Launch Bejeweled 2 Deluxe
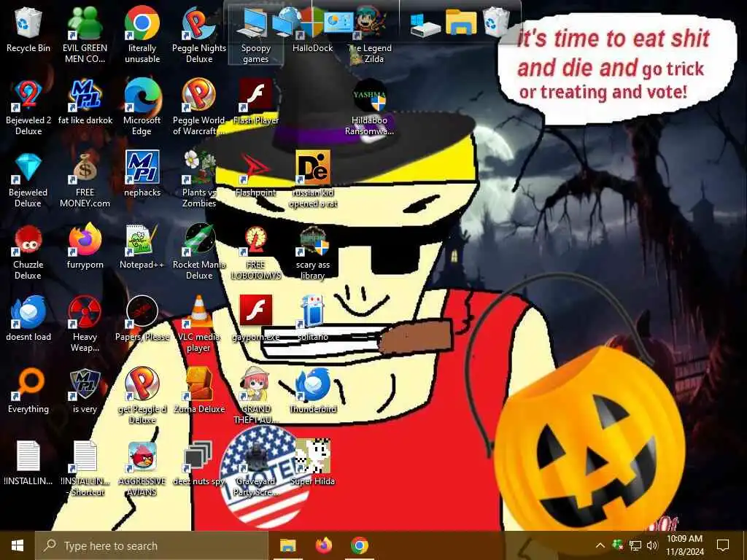This screenshot has width=747, height=560. click(28, 107)
